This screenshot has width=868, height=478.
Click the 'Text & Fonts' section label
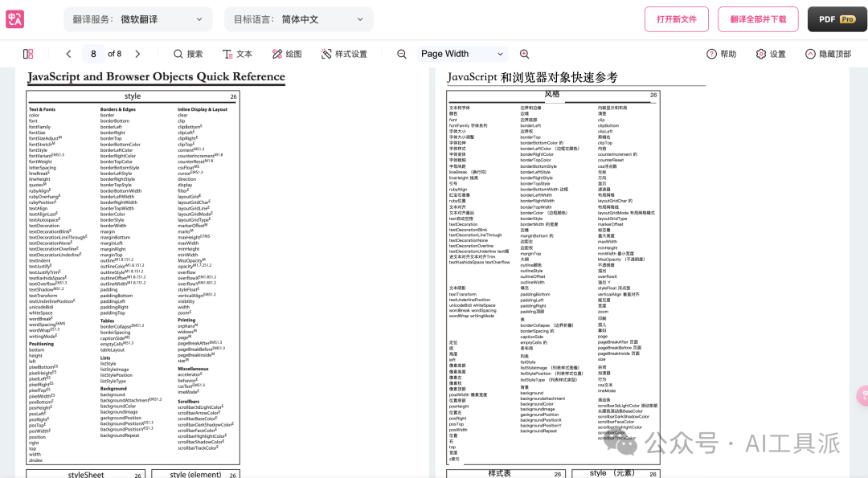point(42,109)
